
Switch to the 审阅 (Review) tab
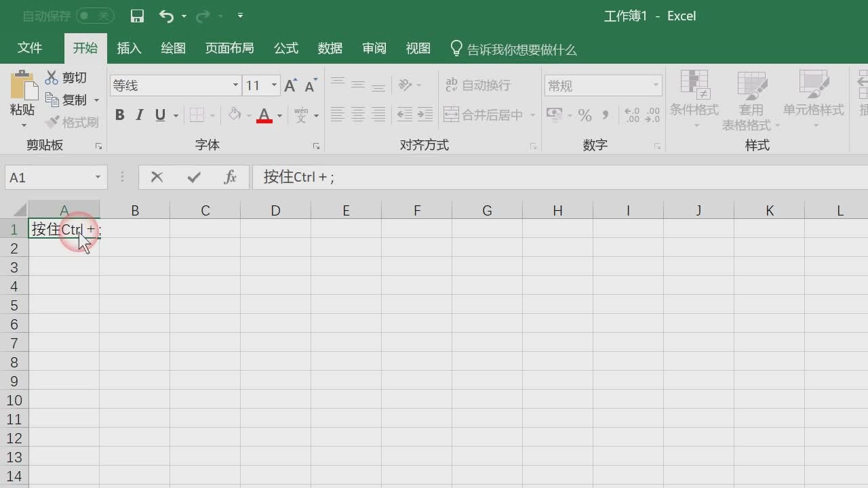click(374, 48)
